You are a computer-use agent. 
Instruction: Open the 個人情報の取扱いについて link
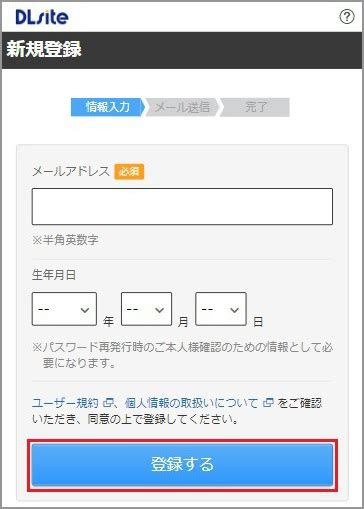pos(191,403)
